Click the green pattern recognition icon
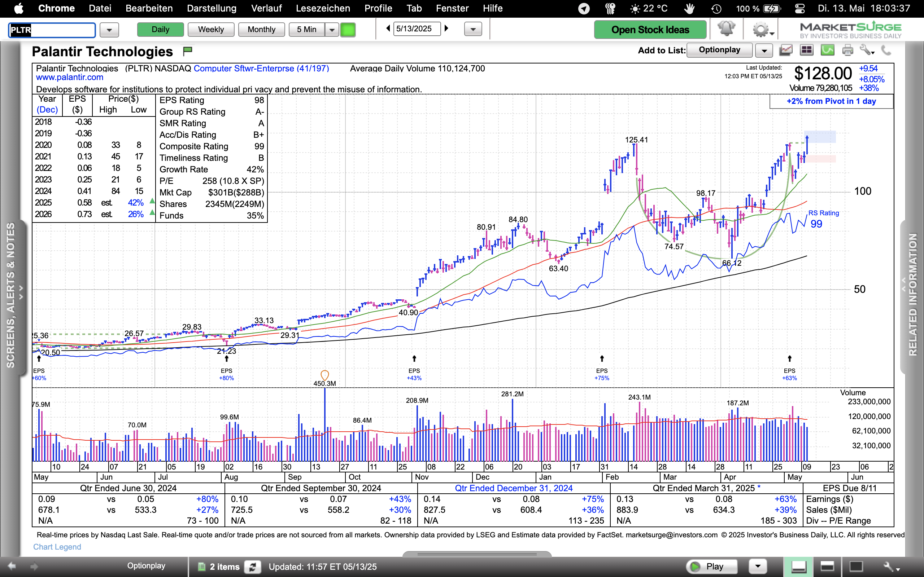924x577 pixels. click(827, 50)
